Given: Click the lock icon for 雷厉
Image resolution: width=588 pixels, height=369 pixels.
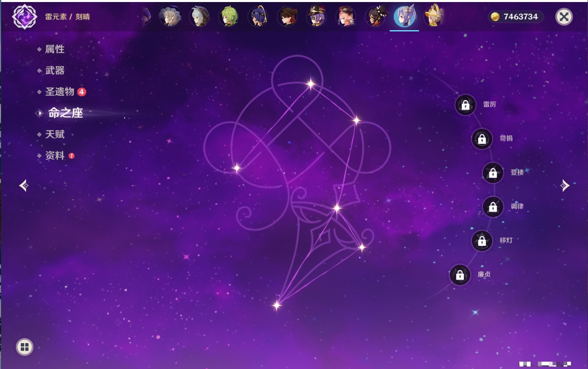Looking at the screenshot, I should (x=465, y=105).
